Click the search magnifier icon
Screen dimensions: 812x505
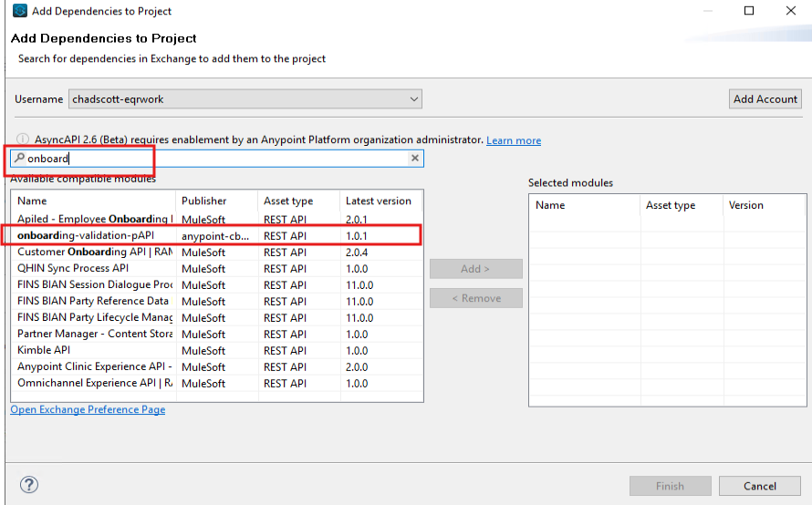tap(19, 159)
